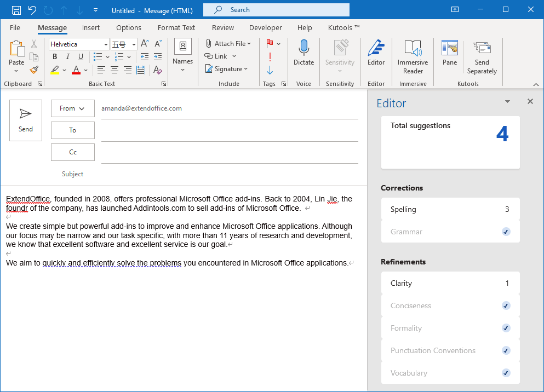
Task: Undo the last action
Action: (32, 10)
